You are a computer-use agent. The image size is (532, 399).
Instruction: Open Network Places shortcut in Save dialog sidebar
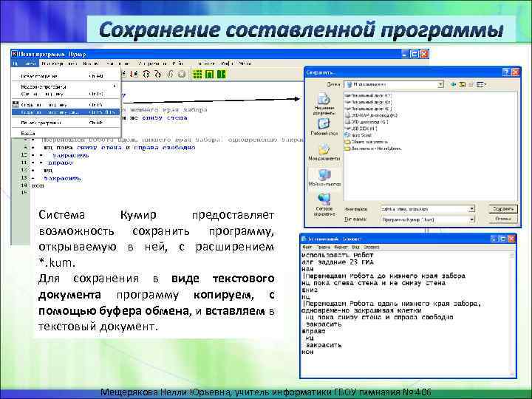pyautogui.click(x=324, y=204)
